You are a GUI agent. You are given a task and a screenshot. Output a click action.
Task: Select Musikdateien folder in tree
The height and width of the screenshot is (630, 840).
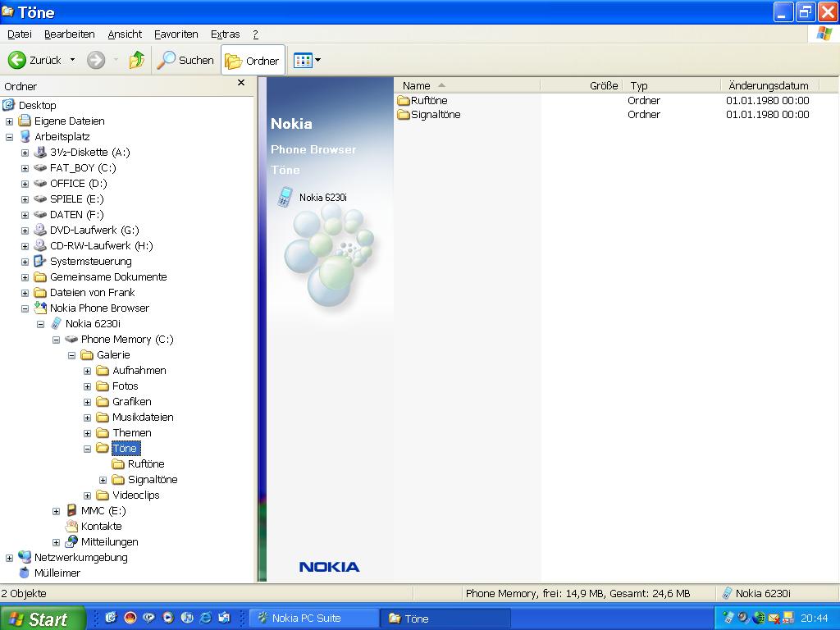tap(143, 418)
